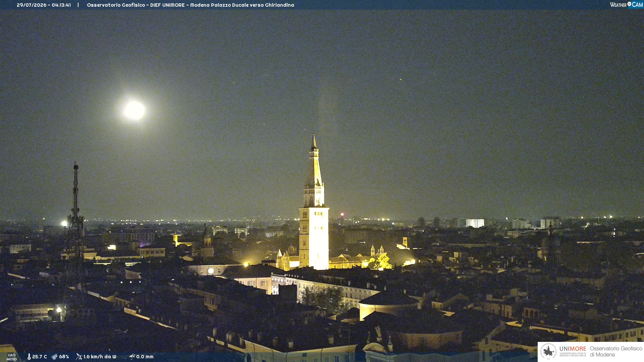Click the WeatherCAM logo
Screen dimensions: 644x362
[x=626, y=5]
